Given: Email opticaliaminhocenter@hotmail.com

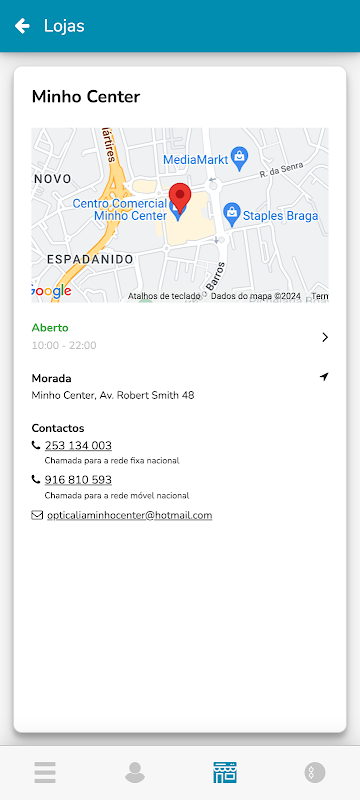Looking at the screenshot, I should 130,515.
